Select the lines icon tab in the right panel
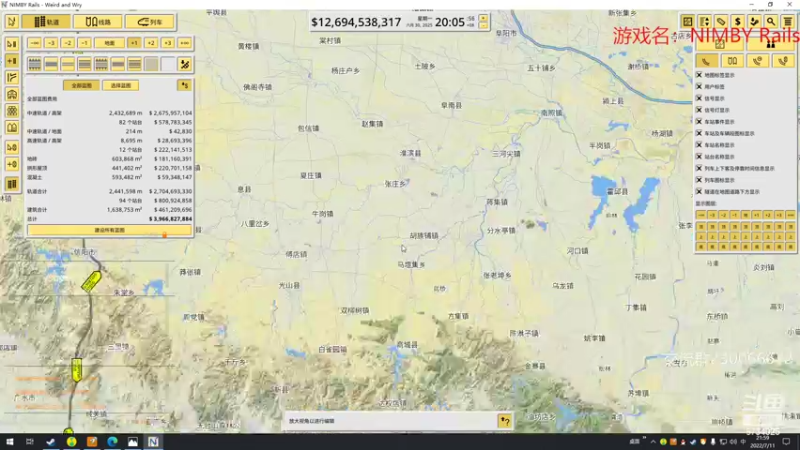 coord(732,61)
